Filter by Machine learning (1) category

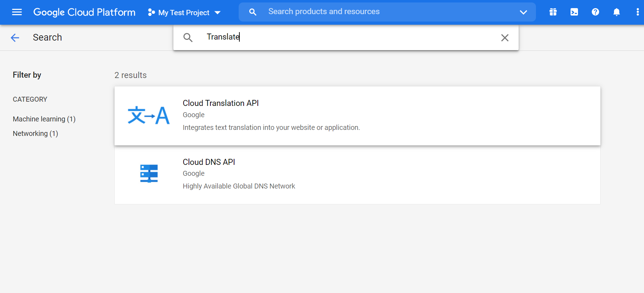(44, 119)
